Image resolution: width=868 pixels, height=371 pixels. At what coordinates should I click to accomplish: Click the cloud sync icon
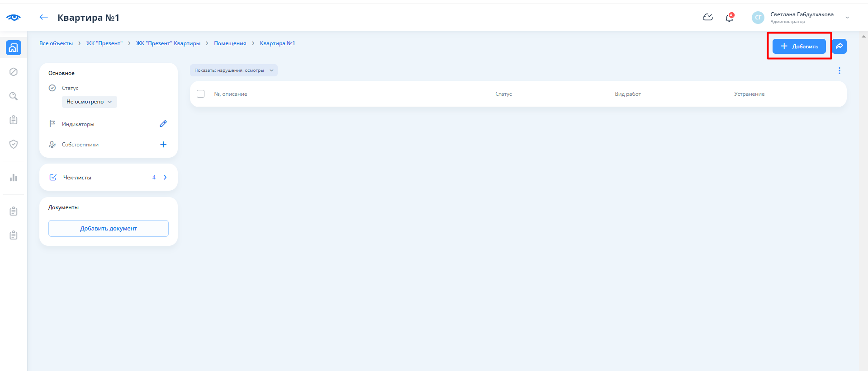click(x=707, y=18)
